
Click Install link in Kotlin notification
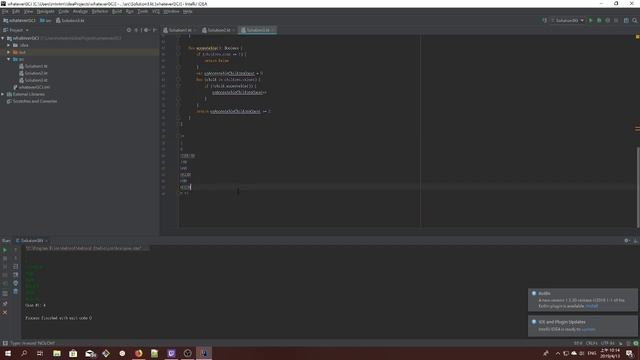click(x=591, y=306)
